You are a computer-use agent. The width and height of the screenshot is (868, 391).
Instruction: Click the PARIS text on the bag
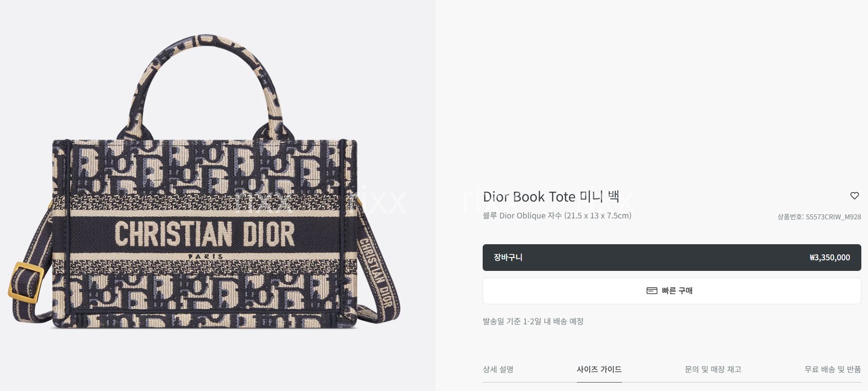pos(205,256)
